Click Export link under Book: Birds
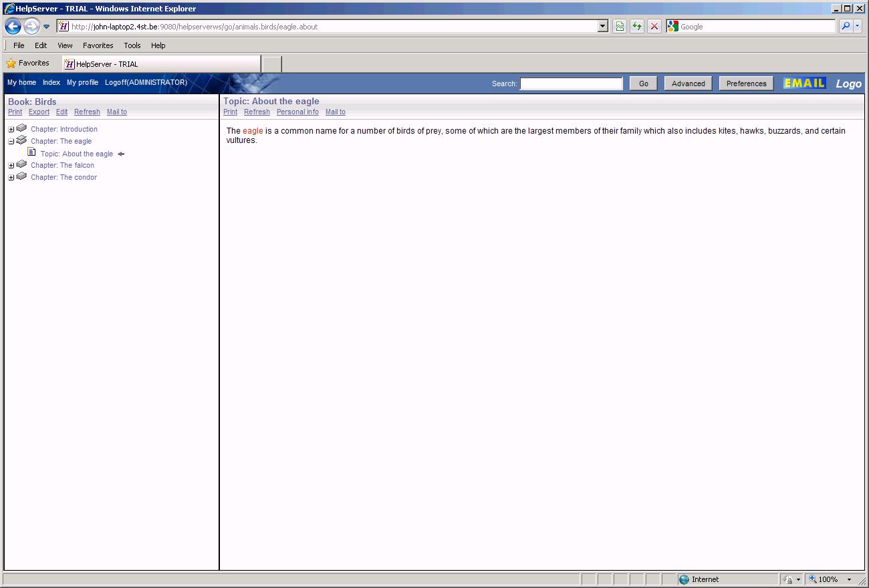The width and height of the screenshot is (869, 588). click(x=39, y=112)
